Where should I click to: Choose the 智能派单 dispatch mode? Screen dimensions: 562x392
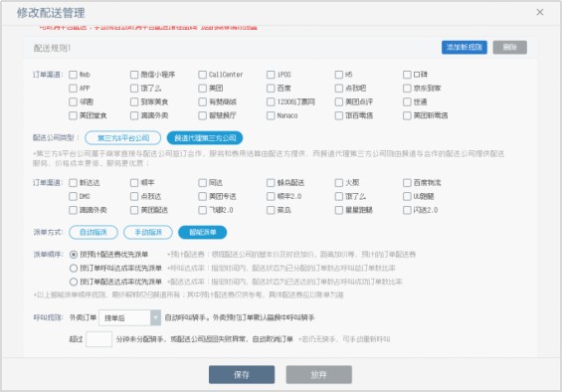[203, 232]
